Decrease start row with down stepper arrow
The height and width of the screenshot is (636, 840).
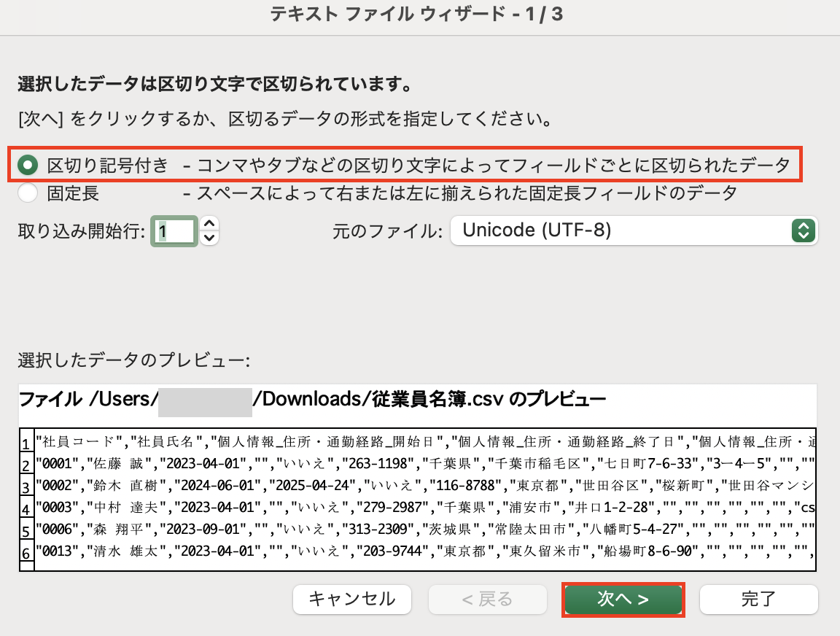[209, 238]
